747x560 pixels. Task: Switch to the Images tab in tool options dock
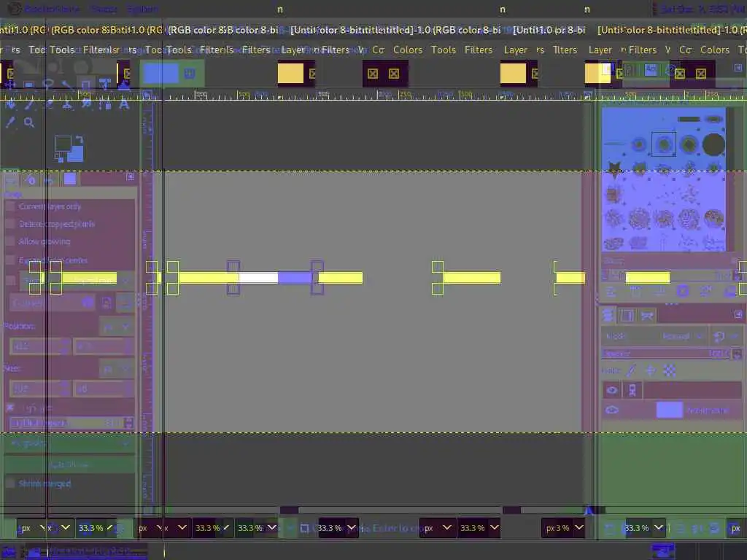(70, 179)
